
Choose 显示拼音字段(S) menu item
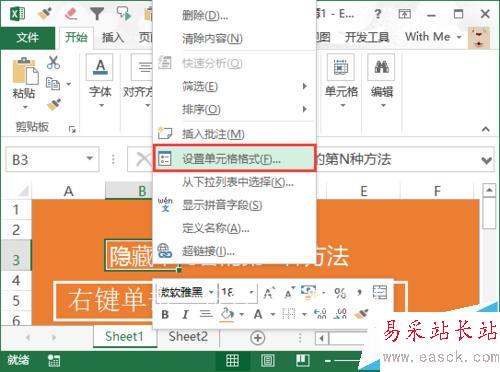click(234, 205)
